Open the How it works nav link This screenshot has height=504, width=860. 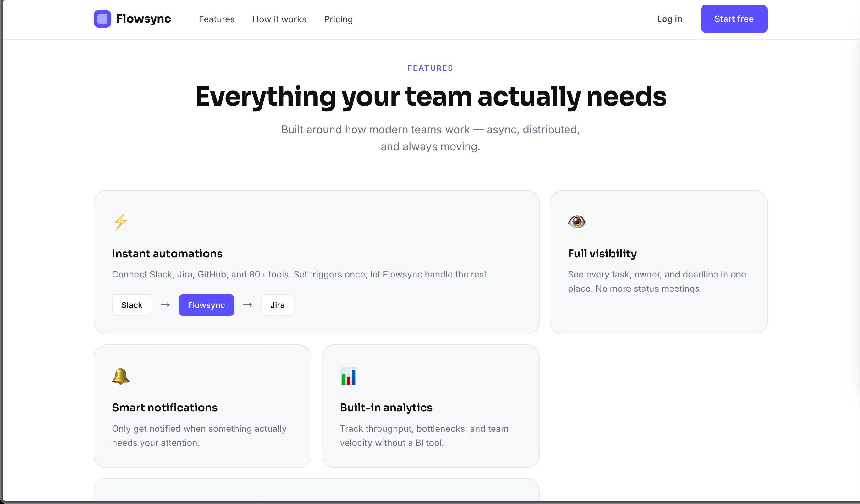pos(279,19)
